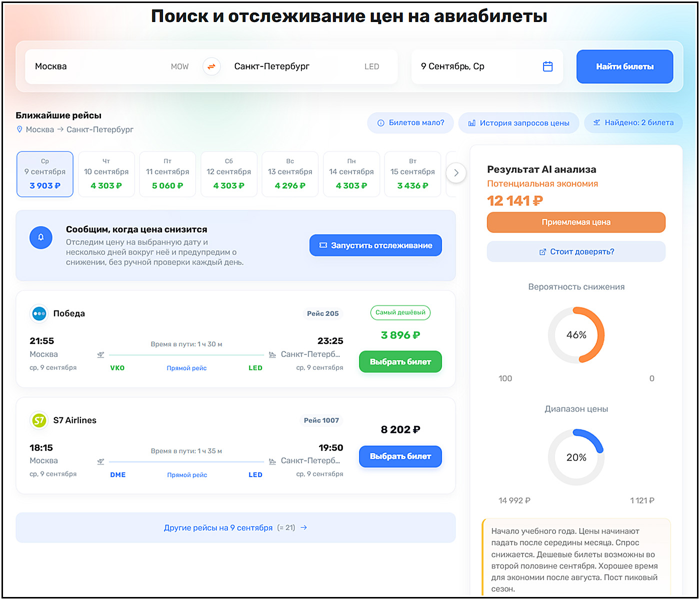
Task: Click the 46% probability donut chart
Action: pyautogui.click(x=576, y=335)
